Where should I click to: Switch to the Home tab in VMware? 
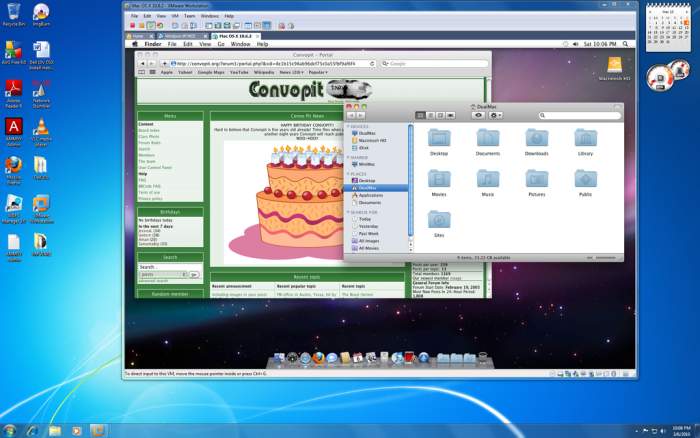pyautogui.click(x=139, y=36)
